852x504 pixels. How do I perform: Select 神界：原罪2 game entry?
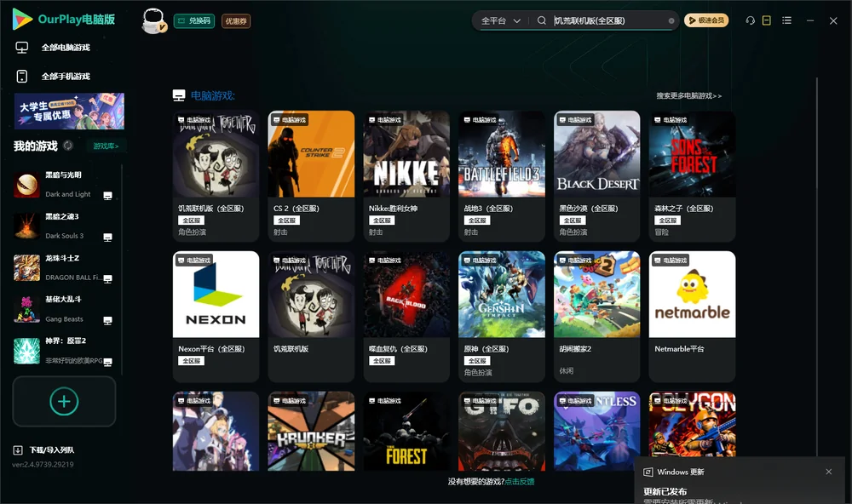(x=64, y=351)
